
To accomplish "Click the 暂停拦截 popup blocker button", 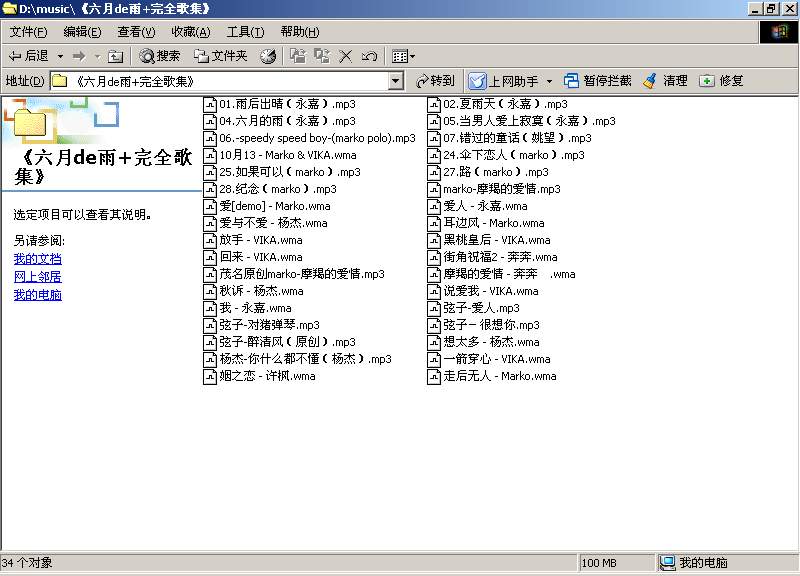I will 597,81.
